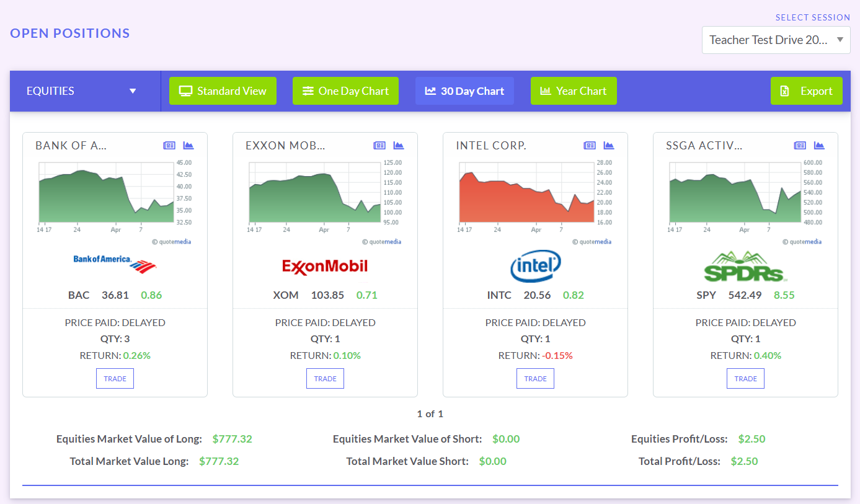Image resolution: width=860 pixels, height=504 pixels.
Task: Click the EXXON MOB... card title
Action: [x=285, y=146]
